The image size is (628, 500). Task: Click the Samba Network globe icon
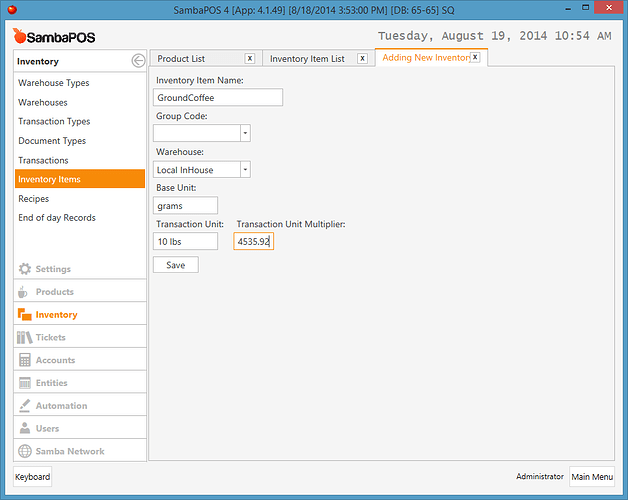click(25, 451)
